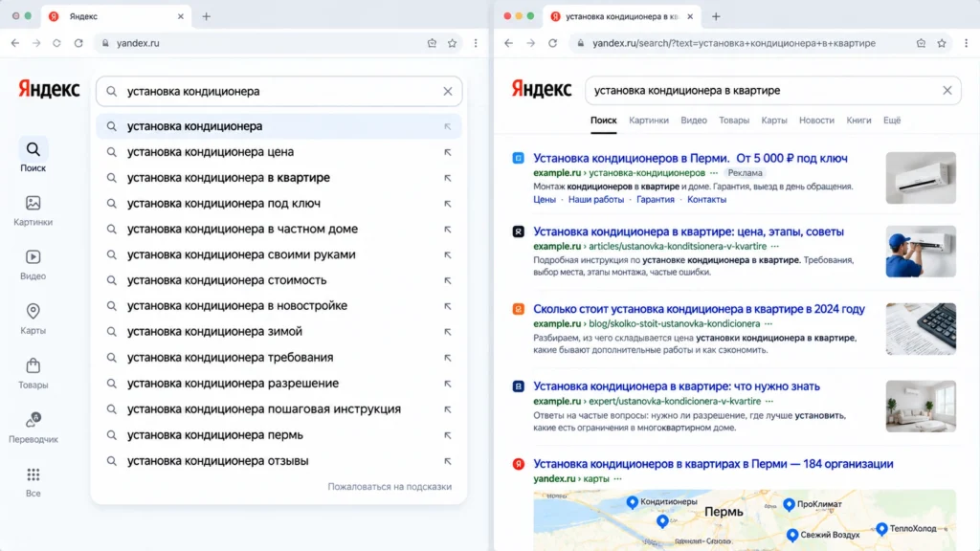Expand the Ещё tab menu
Screen dimensions: 980x551
tap(892, 120)
